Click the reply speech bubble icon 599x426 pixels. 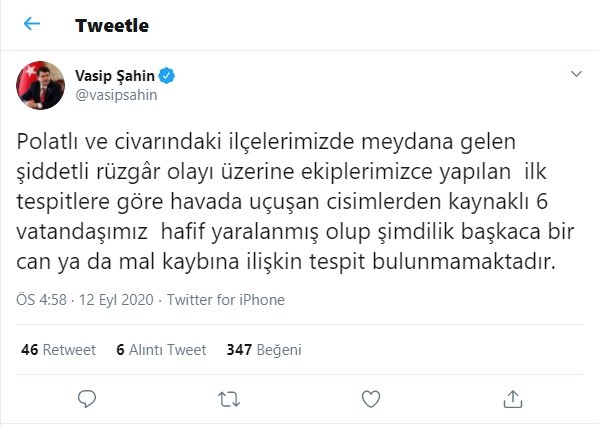pyautogui.click(x=87, y=399)
